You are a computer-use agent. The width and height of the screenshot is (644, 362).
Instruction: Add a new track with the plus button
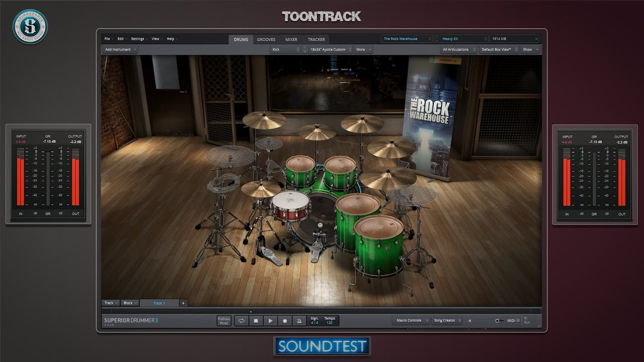(x=183, y=303)
